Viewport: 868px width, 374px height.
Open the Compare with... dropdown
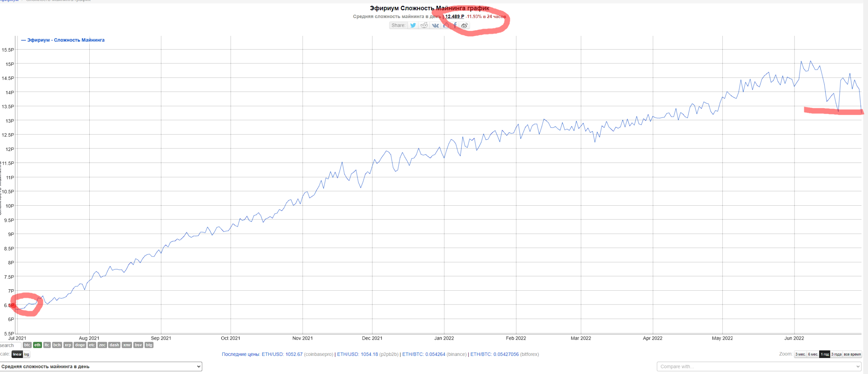[x=759, y=366]
